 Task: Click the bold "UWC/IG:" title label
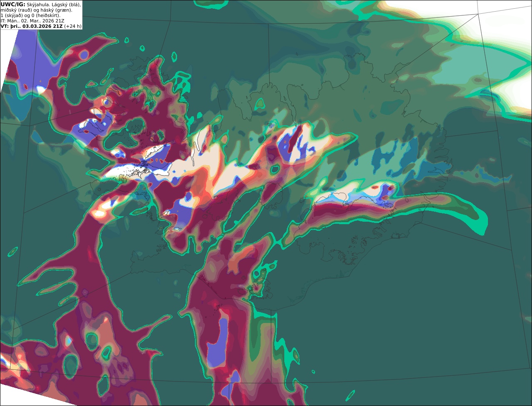click(13, 4)
